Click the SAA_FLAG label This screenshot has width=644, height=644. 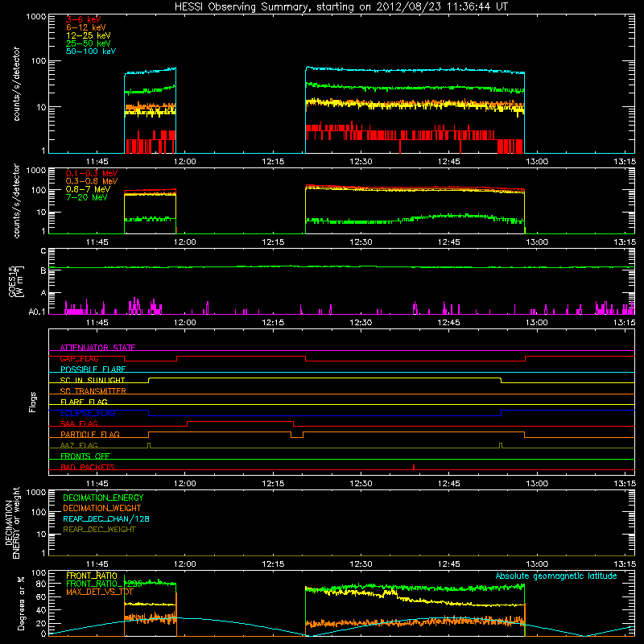[x=79, y=423]
